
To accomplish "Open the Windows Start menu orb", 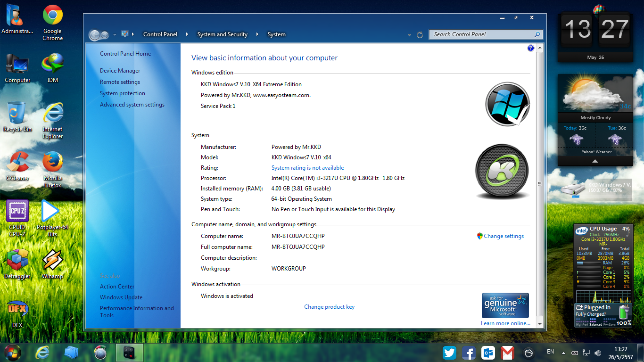I will coord(13,352).
